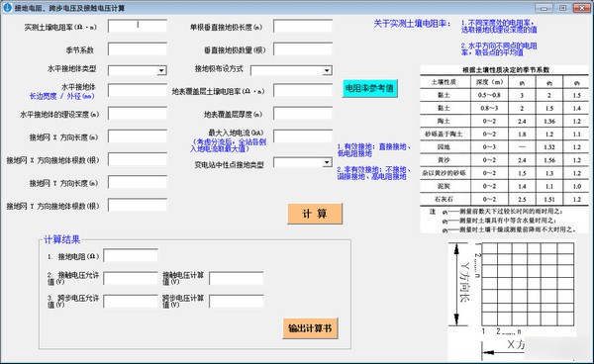
Task: Select the 水平接地体的埋设深度 field
Action: (138, 114)
